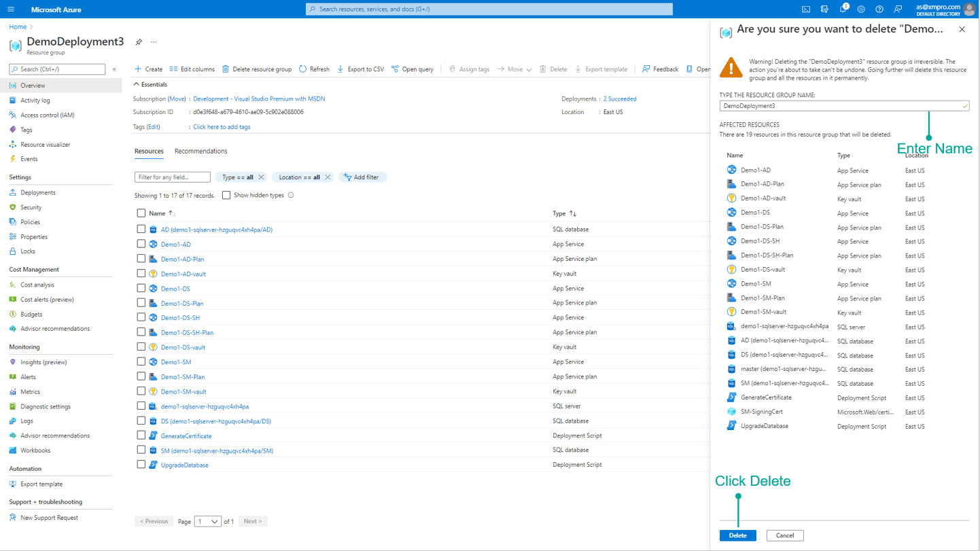
Task: Open Resource visualizer in sidebar
Action: click(x=46, y=145)
